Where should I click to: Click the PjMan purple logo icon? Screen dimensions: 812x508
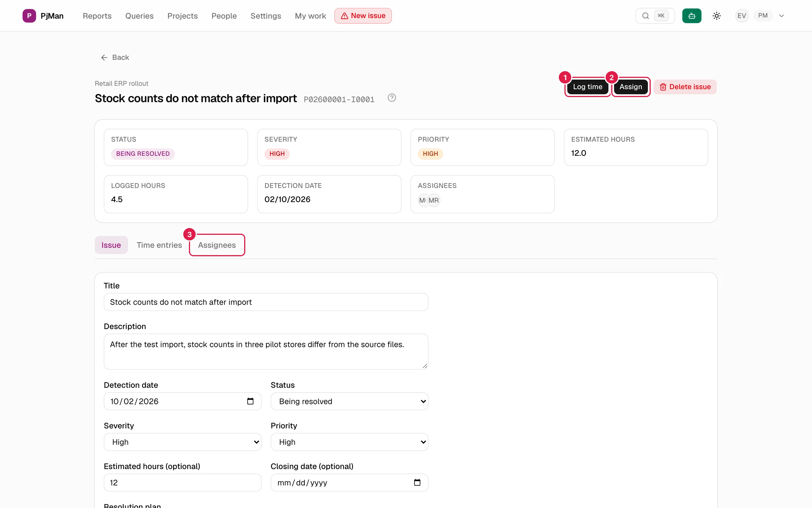pos(29,16)
